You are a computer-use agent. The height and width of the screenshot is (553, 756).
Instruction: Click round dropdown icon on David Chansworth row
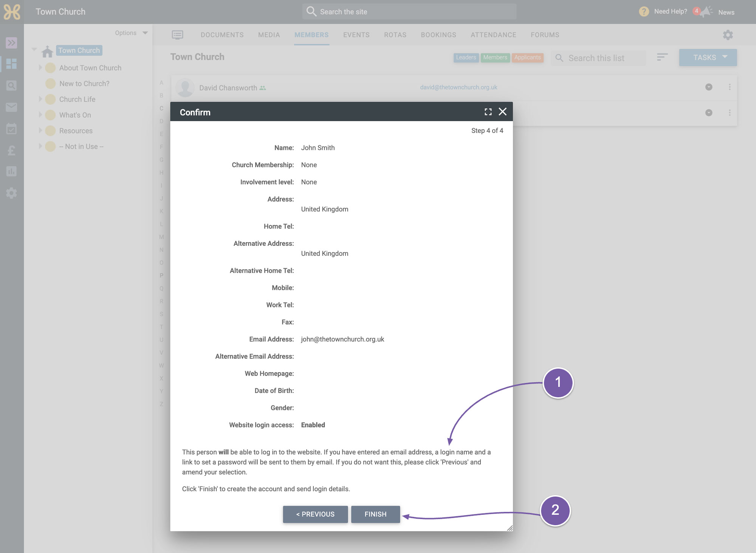coord(709,87)
